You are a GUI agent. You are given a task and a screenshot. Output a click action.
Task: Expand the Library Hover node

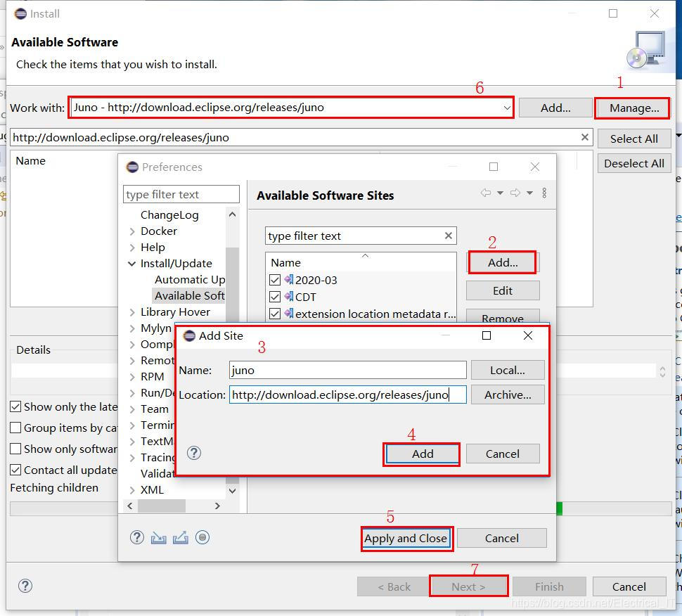coord(131,312)
